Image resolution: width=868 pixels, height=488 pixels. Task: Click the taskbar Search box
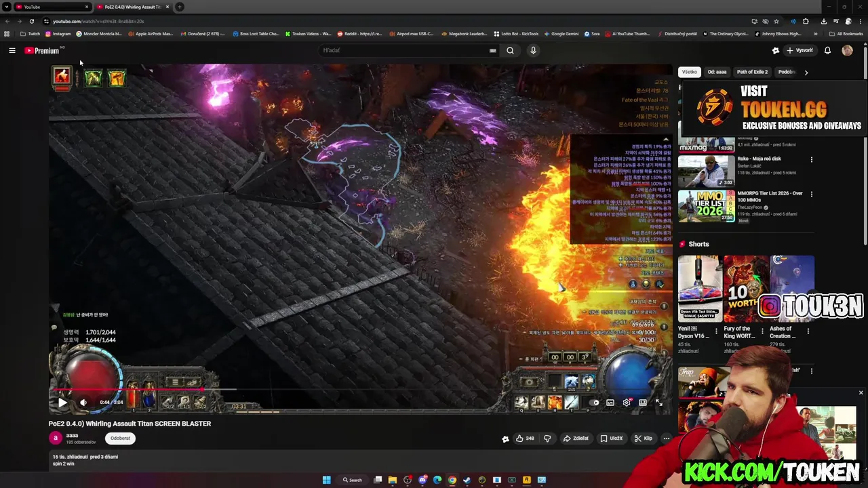pyautogui.click(x=353, y=480)
